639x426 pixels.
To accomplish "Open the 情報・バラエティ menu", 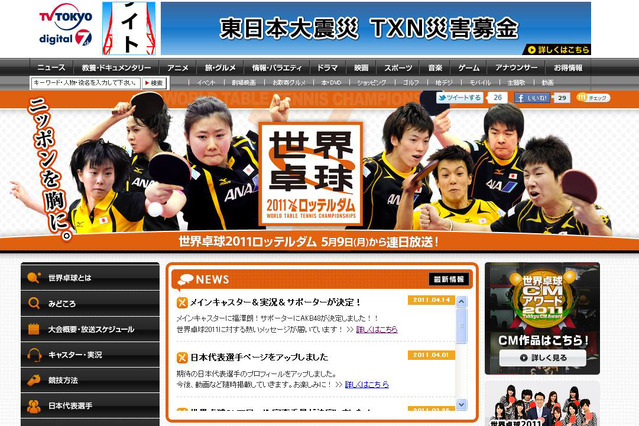I will click(x=277, y=68).
